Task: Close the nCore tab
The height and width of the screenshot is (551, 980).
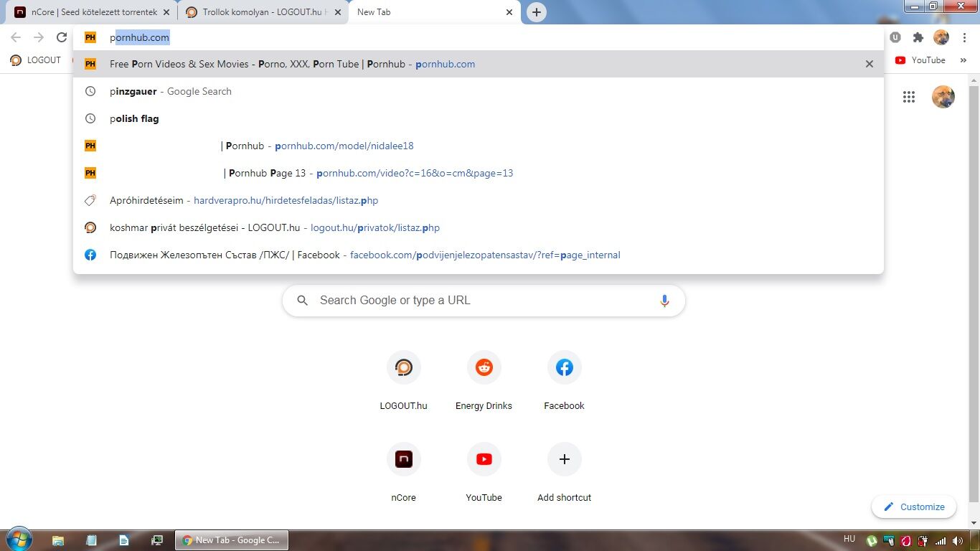Action: point(167,12)
